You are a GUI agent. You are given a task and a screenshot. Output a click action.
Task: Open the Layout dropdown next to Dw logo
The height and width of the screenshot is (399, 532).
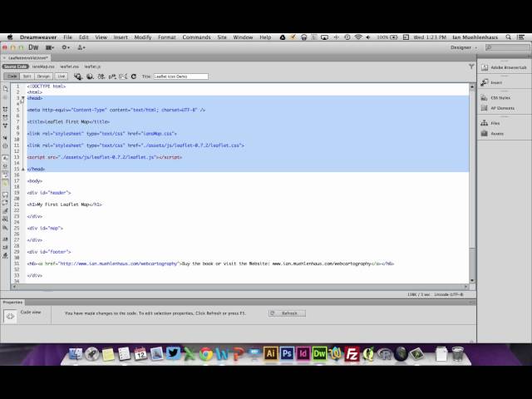(x=50, y=47)
